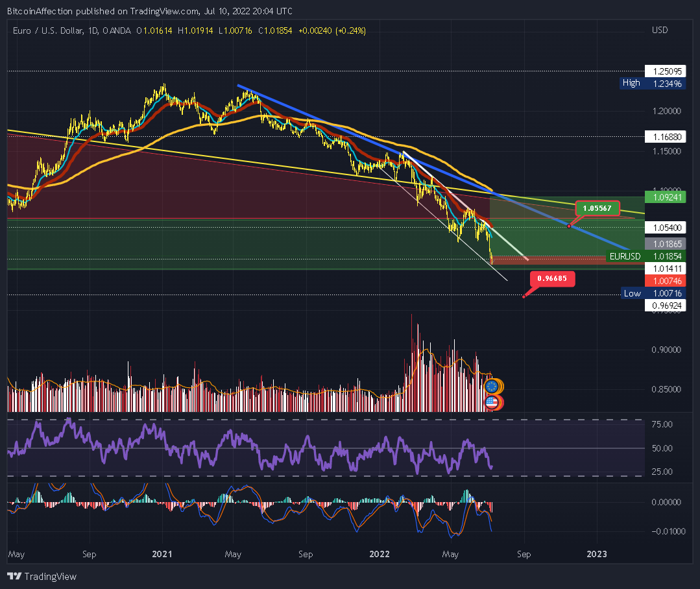The image size is (700, 589).
Task: Click the 1.15000 price axis tick
Action: (x=666, y=151)
